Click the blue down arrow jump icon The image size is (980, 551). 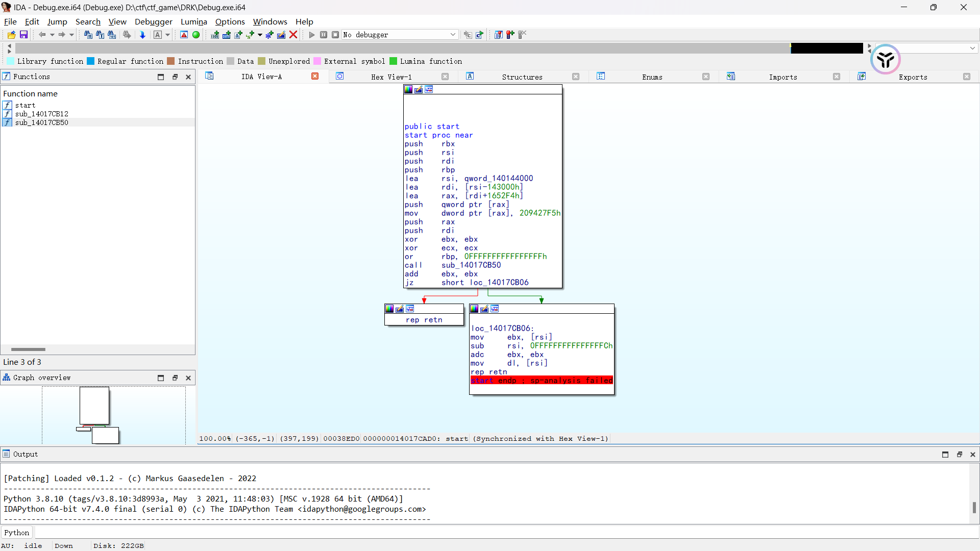[142, 35]
